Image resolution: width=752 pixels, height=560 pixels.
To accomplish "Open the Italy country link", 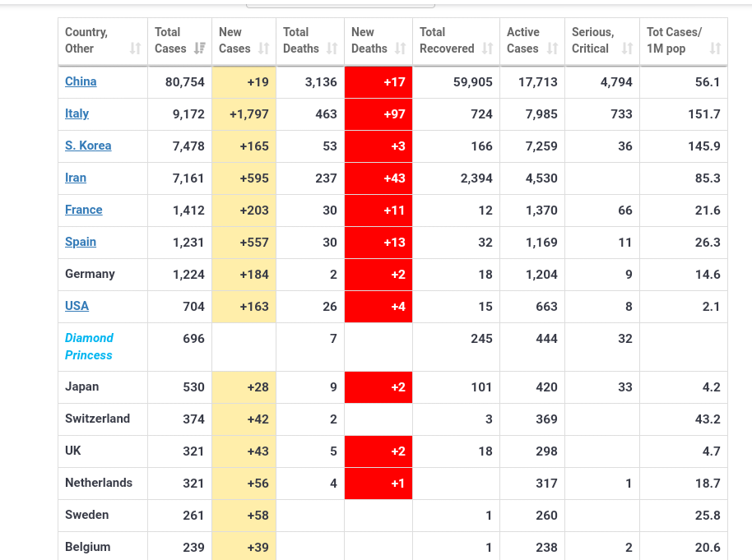I will click(77, 113).
